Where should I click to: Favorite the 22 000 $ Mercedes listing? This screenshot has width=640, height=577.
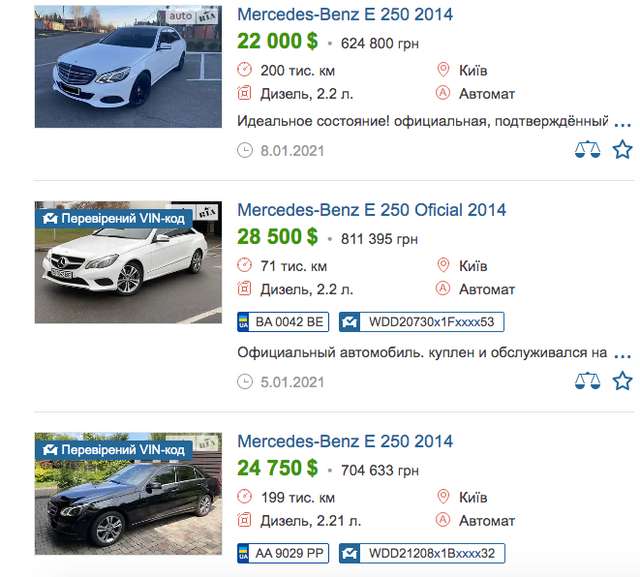coord(622,150)
